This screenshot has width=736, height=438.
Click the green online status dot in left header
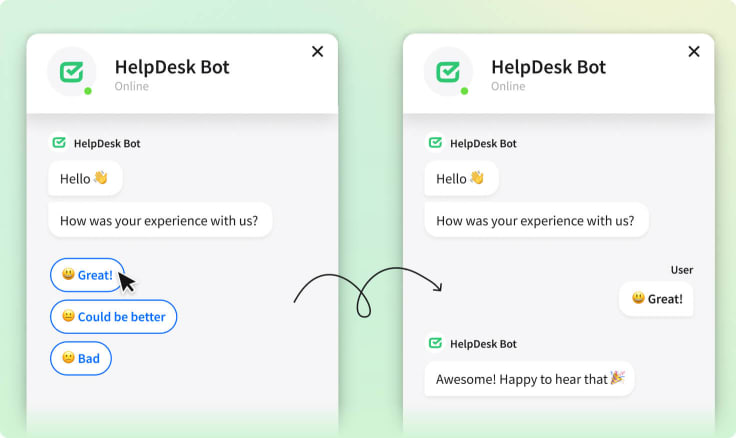pos(88,91)
